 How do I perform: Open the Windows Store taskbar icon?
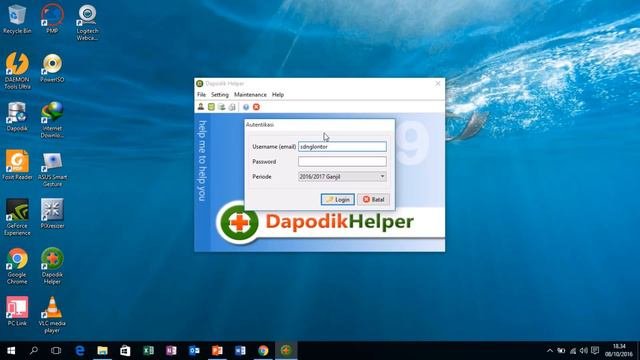pos(125,351)
